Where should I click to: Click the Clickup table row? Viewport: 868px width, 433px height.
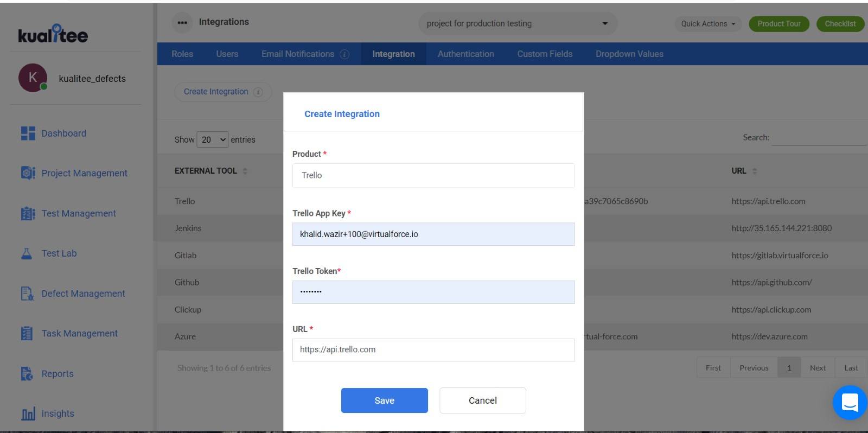click(x=513, y=309)
